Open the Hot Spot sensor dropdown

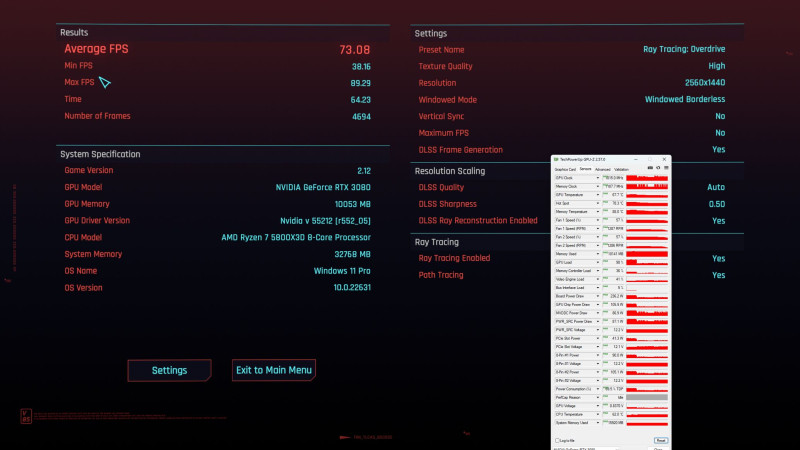(598, 204)
